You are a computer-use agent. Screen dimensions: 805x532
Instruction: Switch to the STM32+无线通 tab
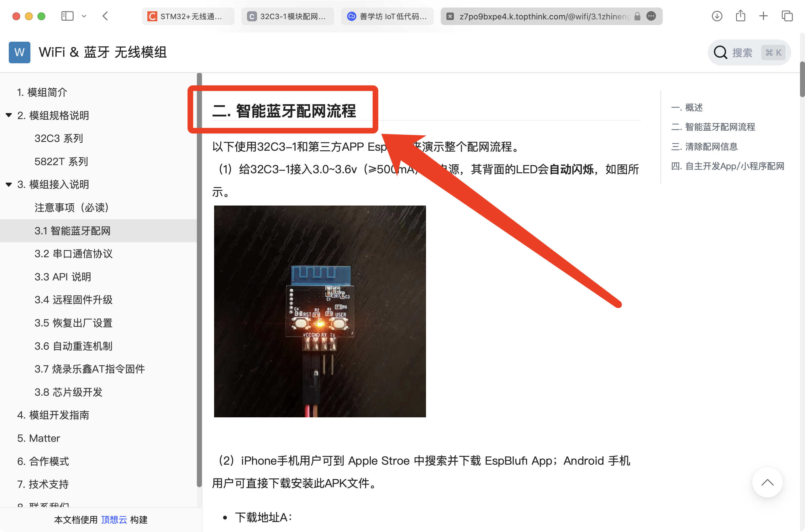click(188, 16)
